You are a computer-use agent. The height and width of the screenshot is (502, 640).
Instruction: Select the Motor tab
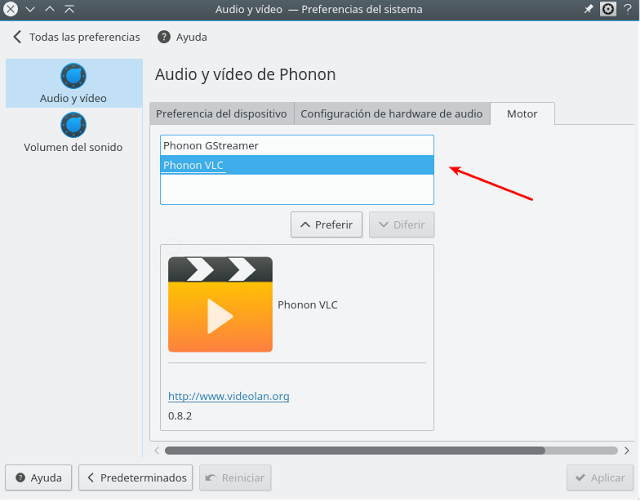click(x=522, y=114)
